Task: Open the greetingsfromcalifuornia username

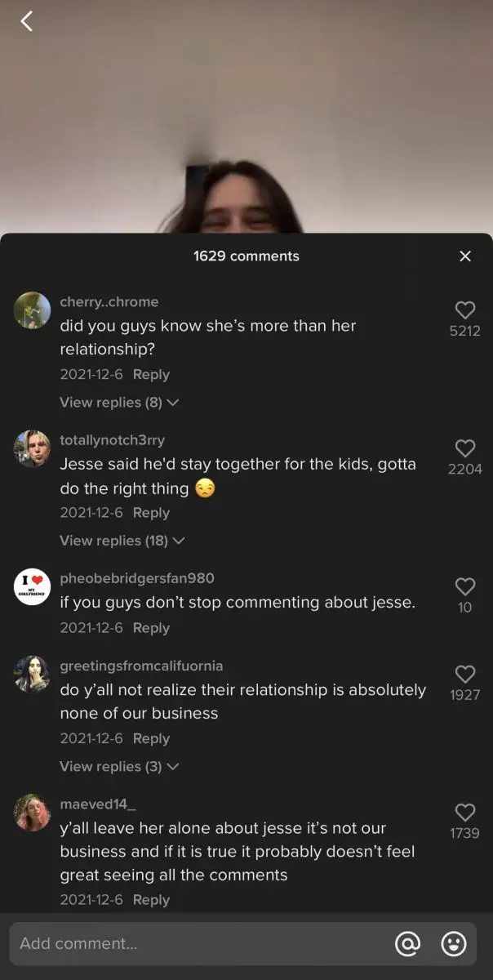Action: 141,666
